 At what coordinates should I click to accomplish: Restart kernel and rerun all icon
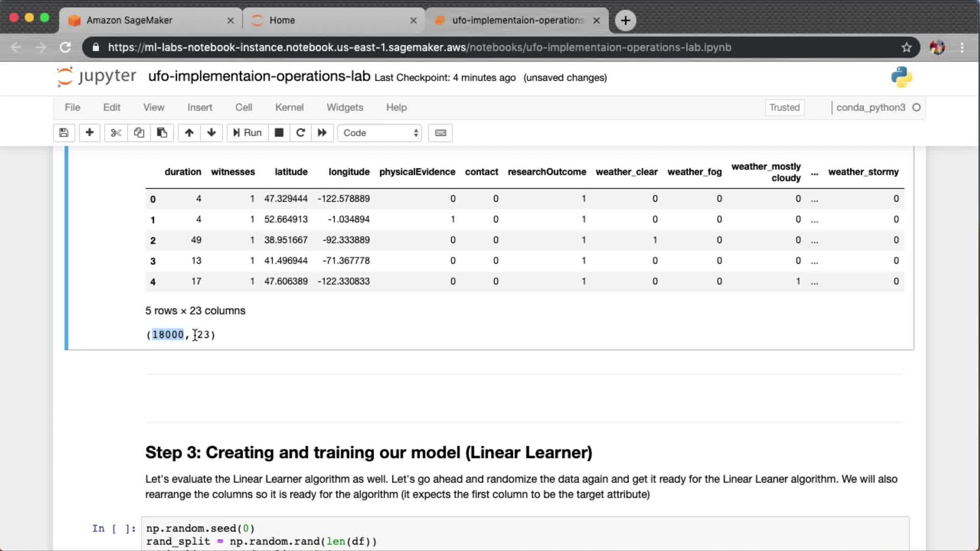(322, 133)
